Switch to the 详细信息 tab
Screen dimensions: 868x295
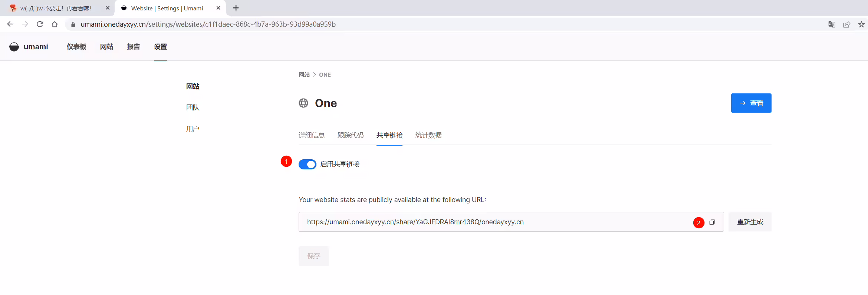[x=312, y=135]
